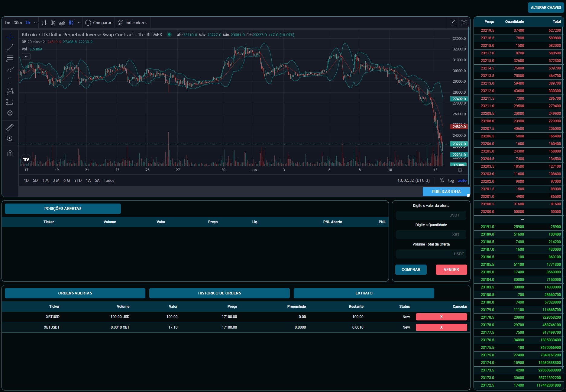Image resolution: width=566 pixels, height=392 pixels.
Task: Select the 30m interval
Action: pos(18,23)
